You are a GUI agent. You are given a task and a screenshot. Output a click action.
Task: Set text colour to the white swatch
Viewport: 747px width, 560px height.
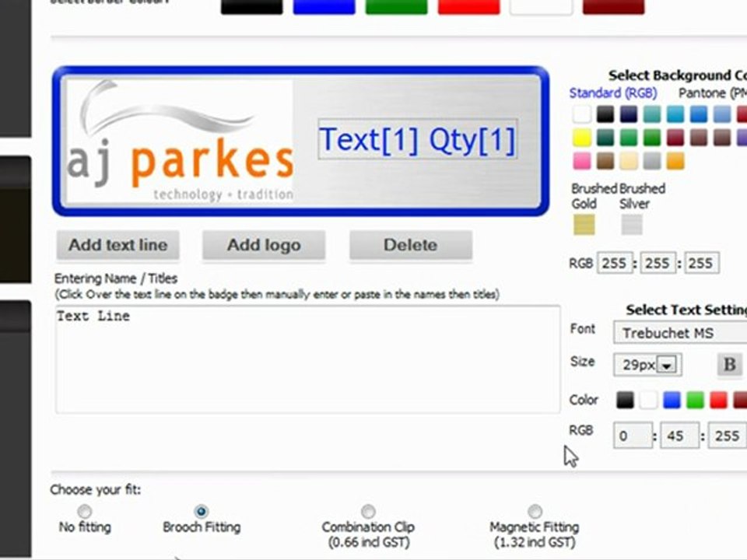point(648,400)
